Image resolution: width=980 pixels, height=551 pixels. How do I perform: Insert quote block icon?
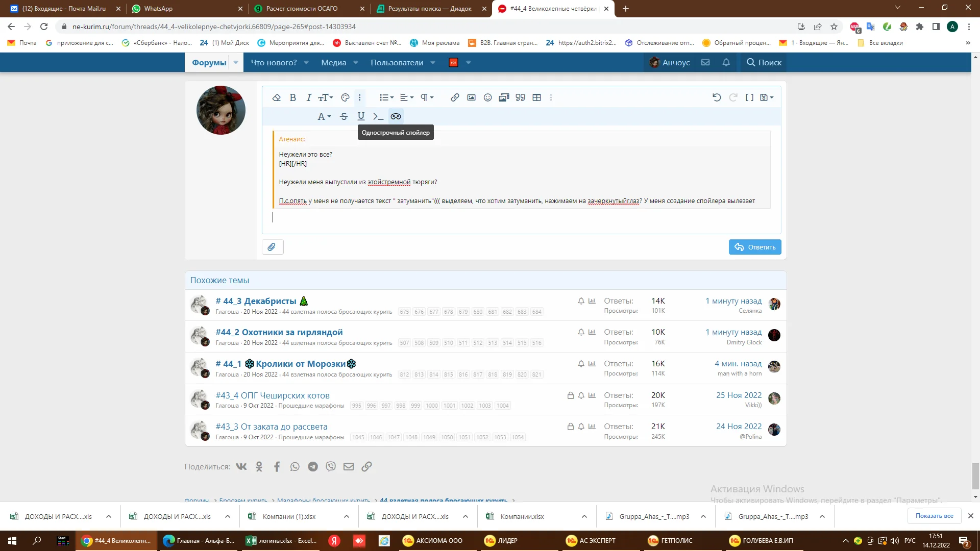520,97
